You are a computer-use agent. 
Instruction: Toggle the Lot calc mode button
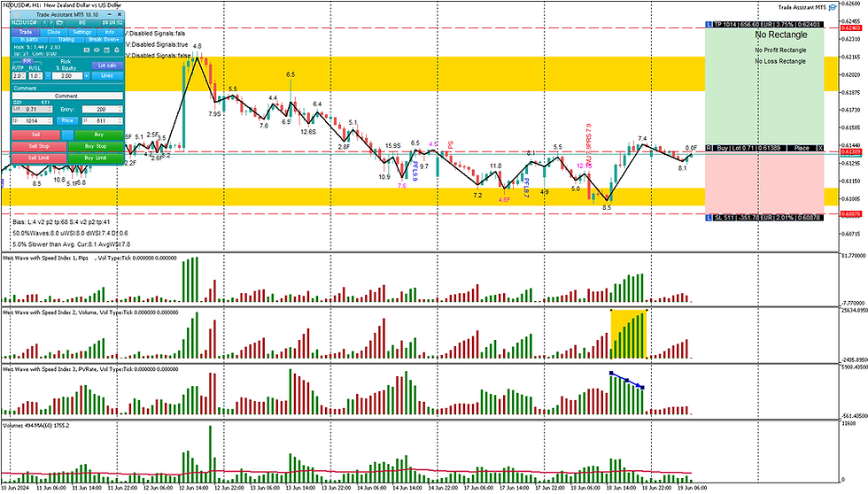(x=107, y=66)
